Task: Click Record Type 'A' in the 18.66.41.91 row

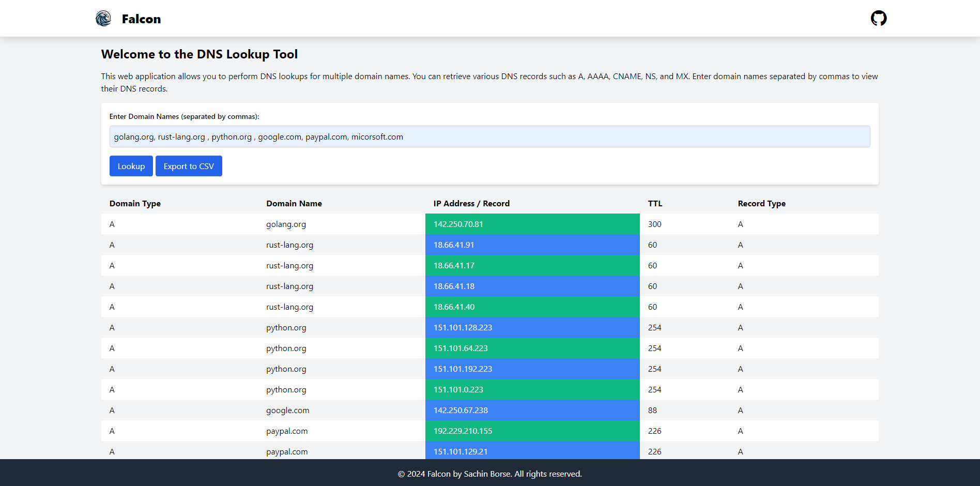Action: click(741, 245)
